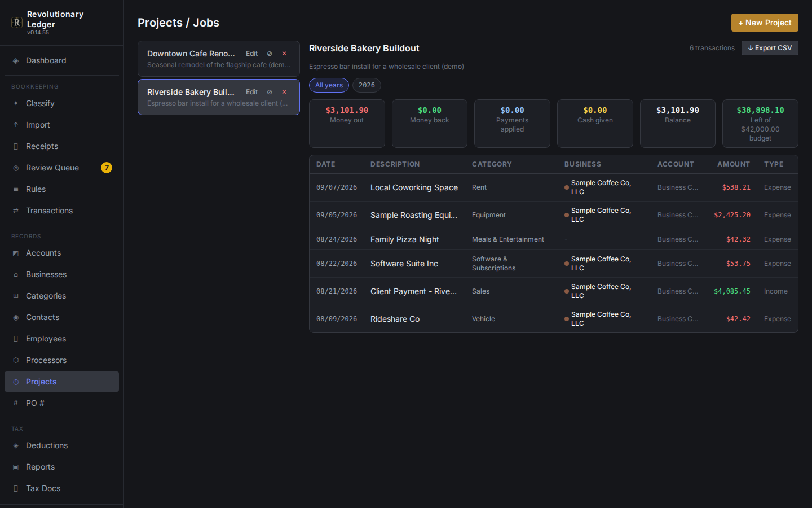
Task: Click the $38,898.10 budget remaining card
Action: (760, 124)
